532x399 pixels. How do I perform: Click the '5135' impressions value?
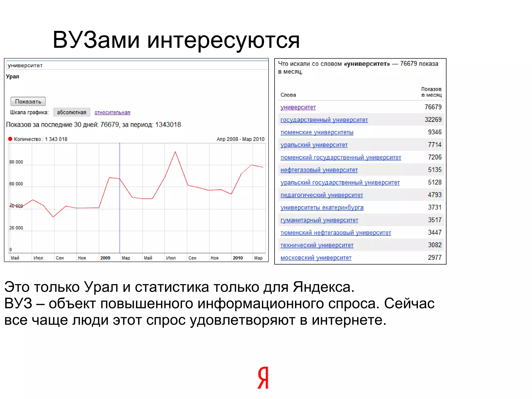pyautogui.click(x=435, y=170)
